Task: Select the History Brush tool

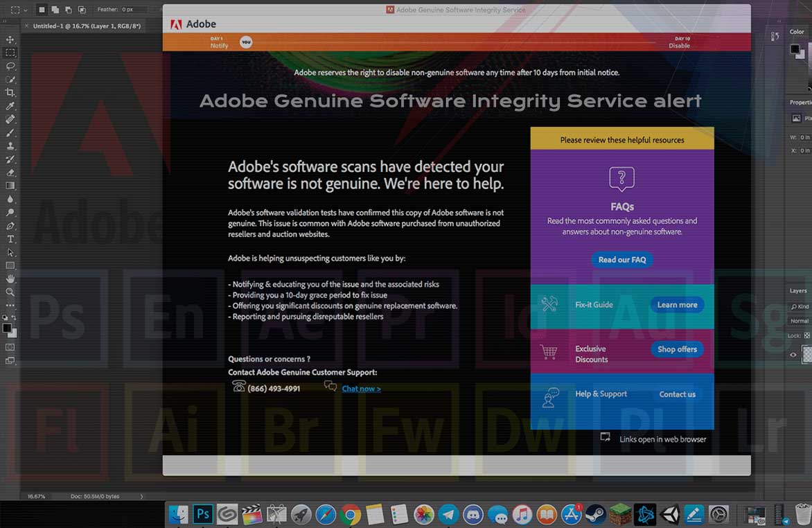Action: [x=10, y=159]
